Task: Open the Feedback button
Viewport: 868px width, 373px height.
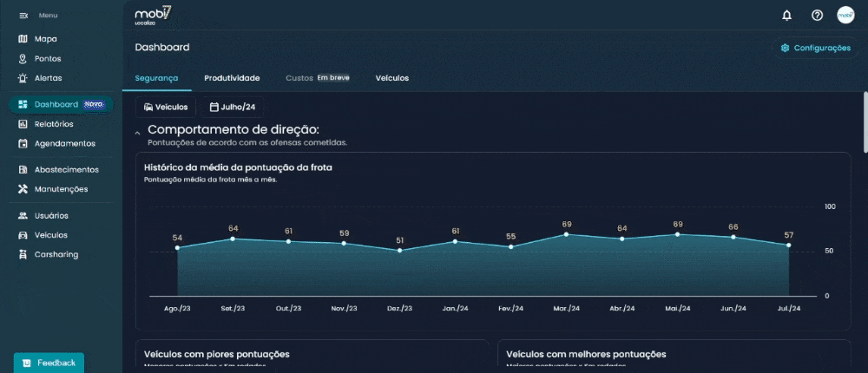Action: coord(49,363)
